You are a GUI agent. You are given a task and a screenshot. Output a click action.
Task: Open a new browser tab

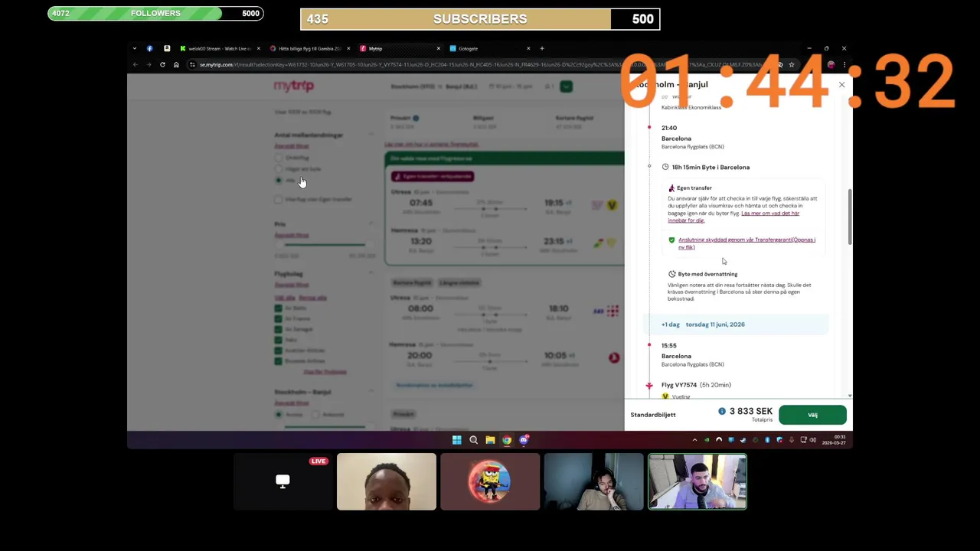pos(542,48)
